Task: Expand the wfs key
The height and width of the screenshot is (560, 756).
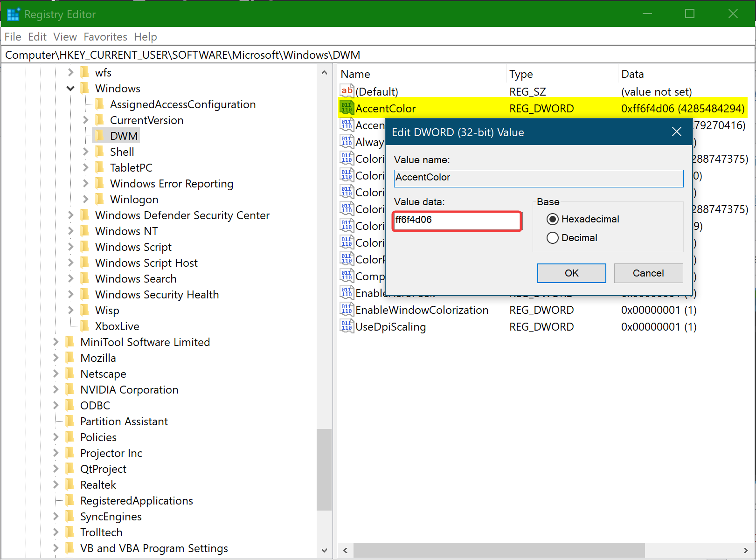Action: click(x=70, y=72)
